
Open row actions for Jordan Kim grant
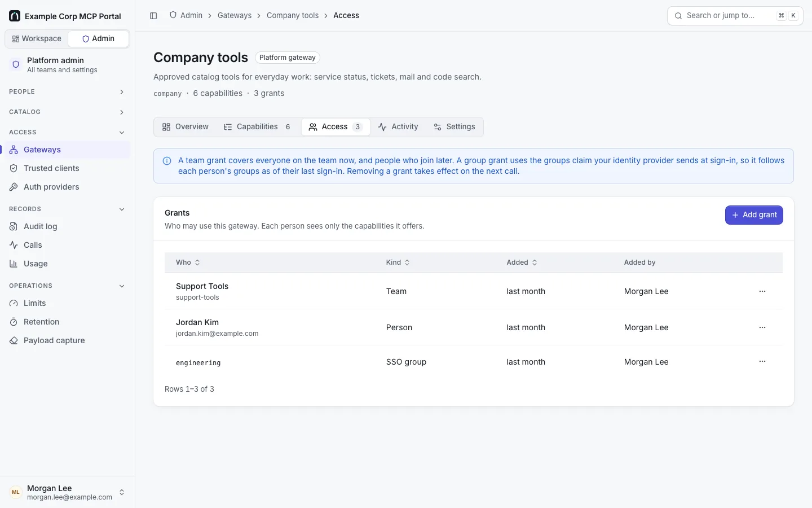(762, 327)
